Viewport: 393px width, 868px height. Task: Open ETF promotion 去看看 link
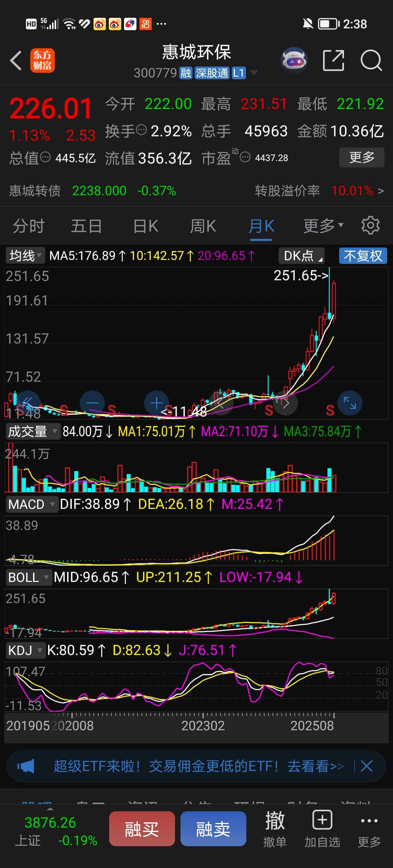(x=315, y=766)
